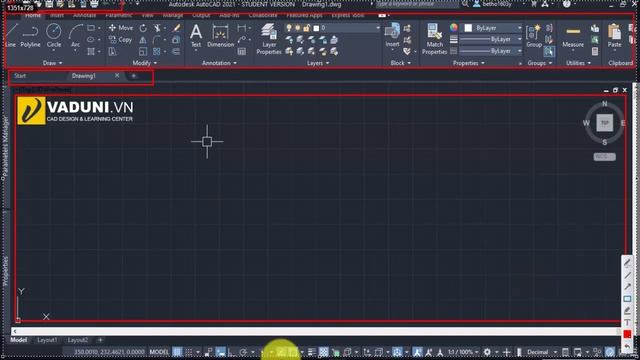Click the Scale icon in Modify
Screen dimensions: 640x360
[143, 51]
